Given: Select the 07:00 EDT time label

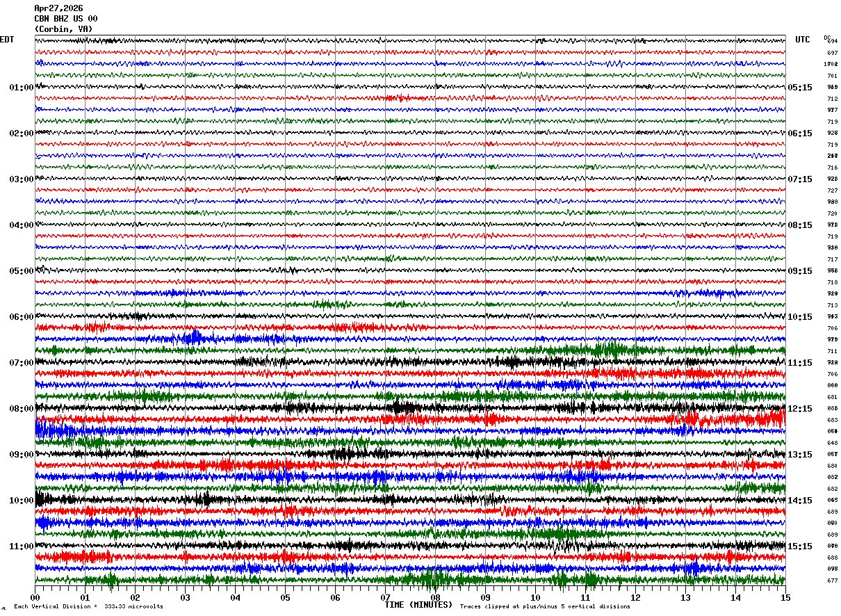Looking at the screenshot, I should tap(22, 363).
